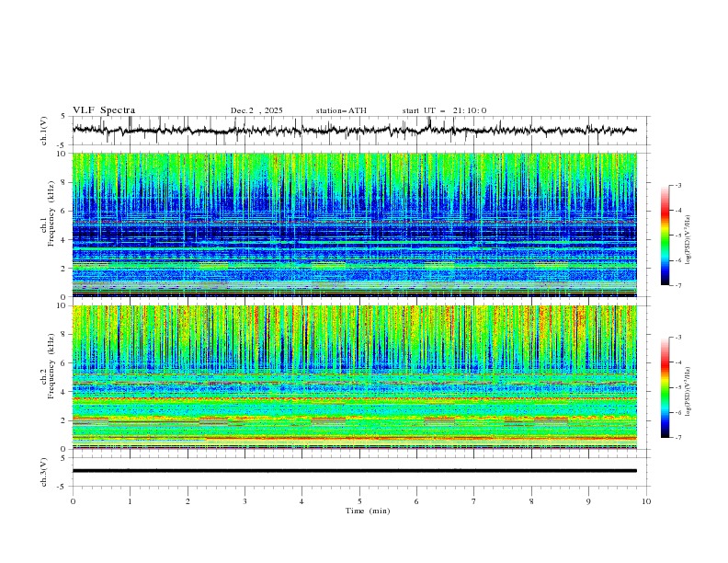Click the "-3" tick on ch.2 colorbar

point(678,338)
